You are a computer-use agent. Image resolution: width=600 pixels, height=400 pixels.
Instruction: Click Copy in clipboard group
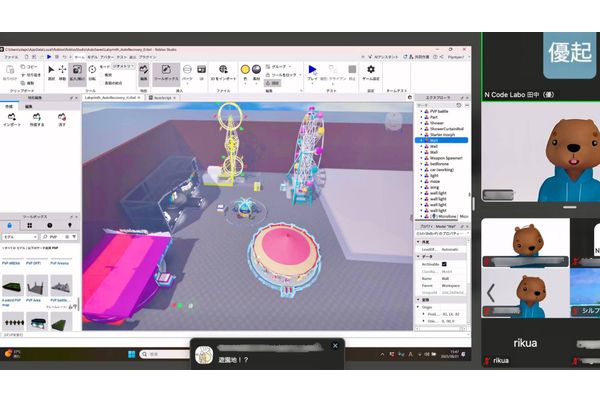point(29,67)
